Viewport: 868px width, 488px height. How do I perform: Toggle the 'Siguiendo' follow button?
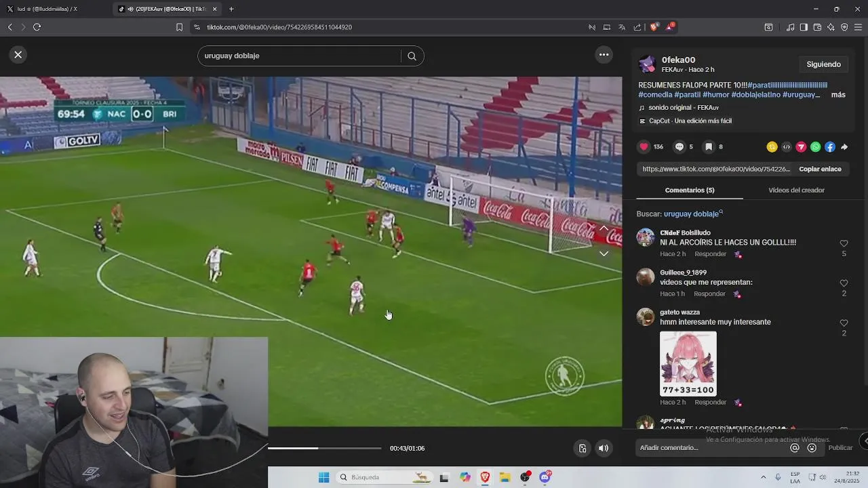[823, 64]
